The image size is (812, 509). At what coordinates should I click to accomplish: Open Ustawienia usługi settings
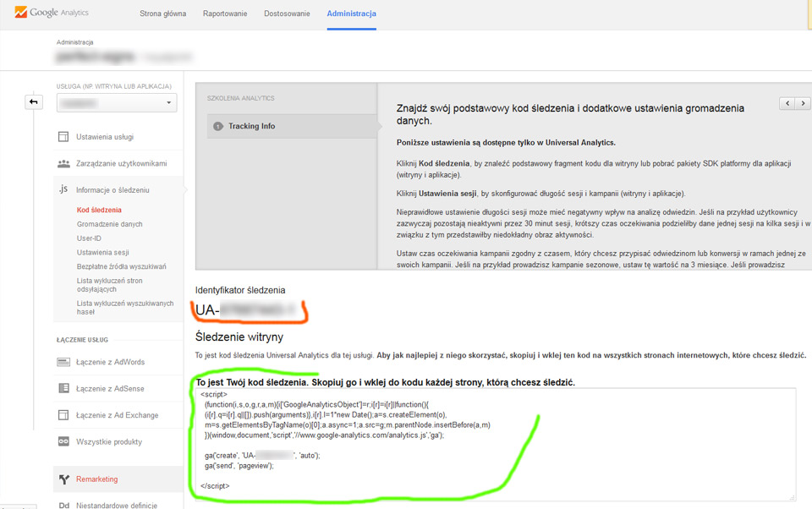click(105, 137)
